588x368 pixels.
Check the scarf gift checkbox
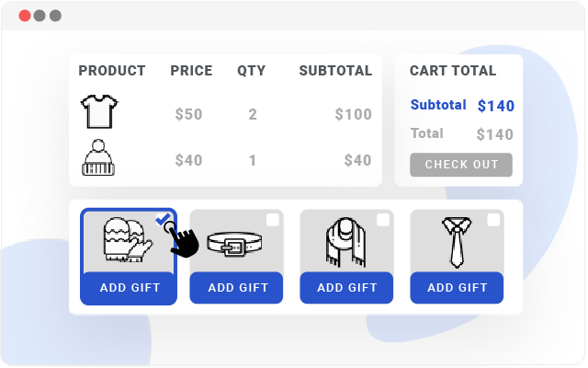pos(383,219)
